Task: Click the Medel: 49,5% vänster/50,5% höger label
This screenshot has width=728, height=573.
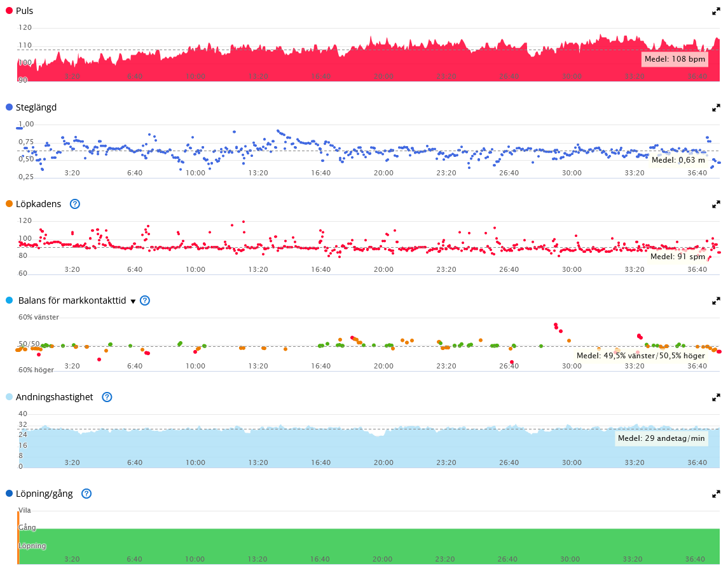Action: click(640, 355)
